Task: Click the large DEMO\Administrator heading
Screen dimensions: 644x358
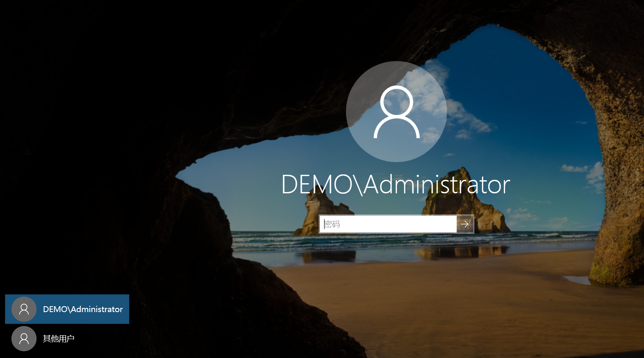Action: 396,184
